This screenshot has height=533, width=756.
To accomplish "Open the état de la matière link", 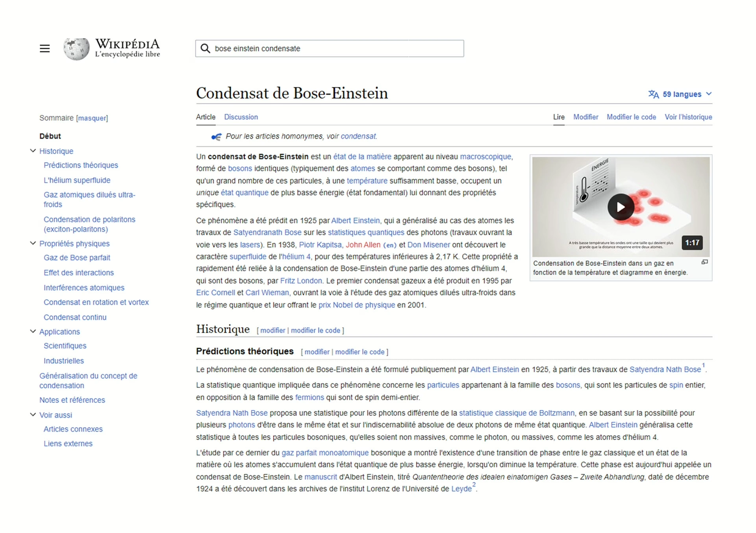I will click(362, 157).
